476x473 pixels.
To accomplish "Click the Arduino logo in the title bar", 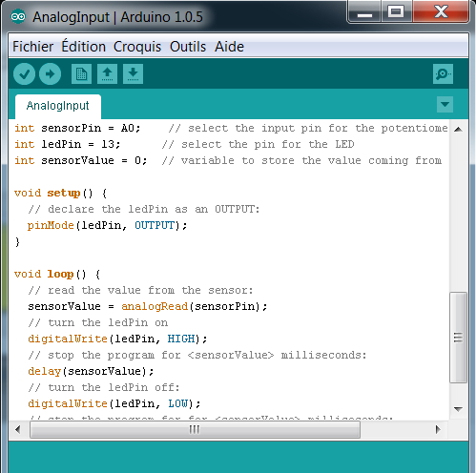I will point(18,16).
